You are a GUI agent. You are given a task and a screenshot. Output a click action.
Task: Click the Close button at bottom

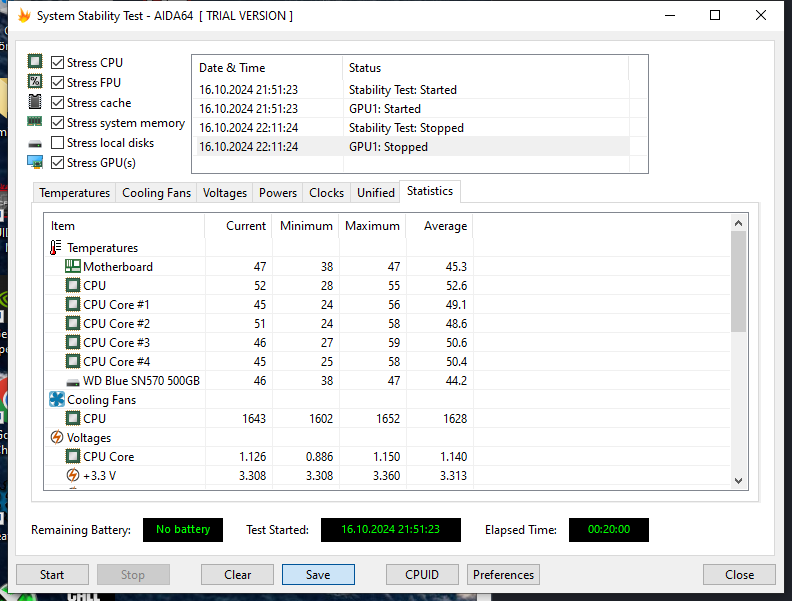pos(739,575)
